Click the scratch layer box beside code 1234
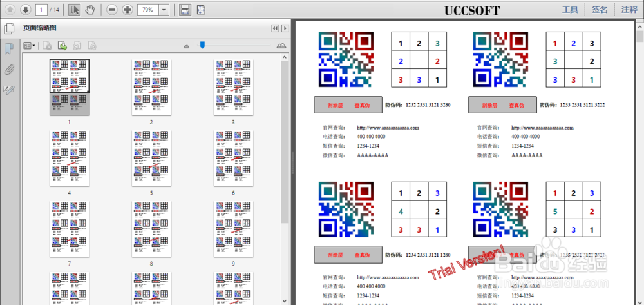644x305 pixels. click(x=348, y=255)
